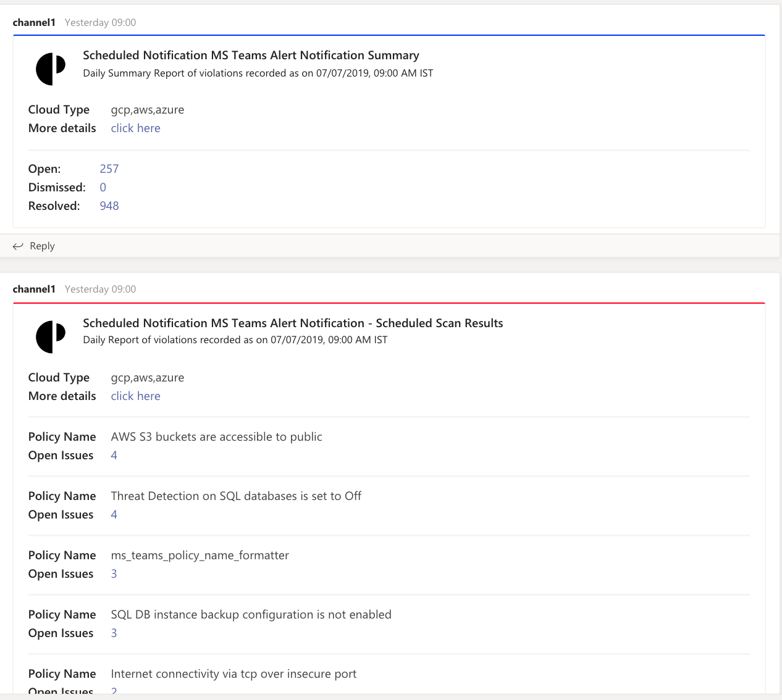Click 'Cloud Type' label in Summary card
782x700 pixels.
click(x=59, y=109)
